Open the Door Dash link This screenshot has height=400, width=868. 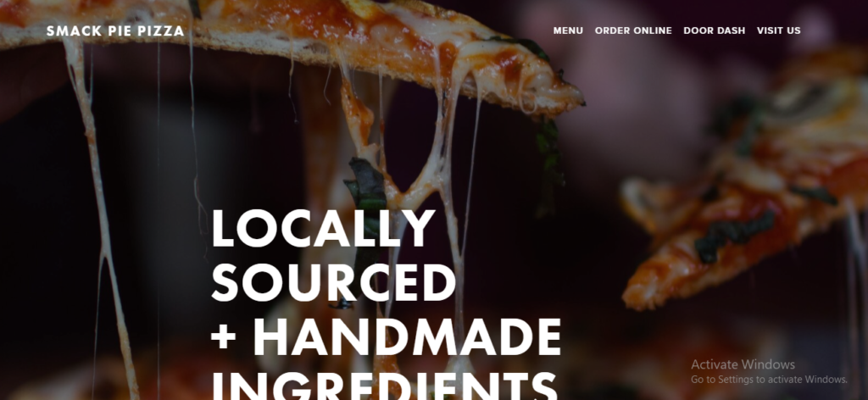point(714,31)
